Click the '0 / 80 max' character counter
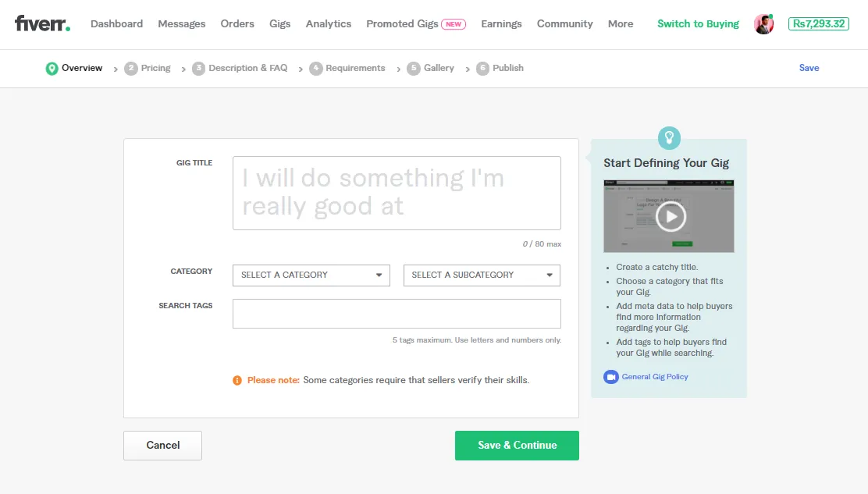This screenshot has height=494, width=868. pos(542,244)
